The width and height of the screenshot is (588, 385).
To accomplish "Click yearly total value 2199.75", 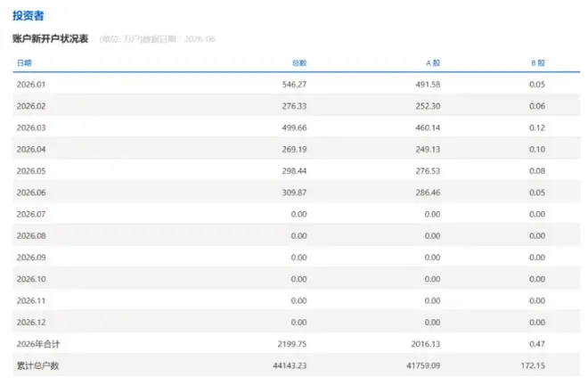I will click(292, 344).
